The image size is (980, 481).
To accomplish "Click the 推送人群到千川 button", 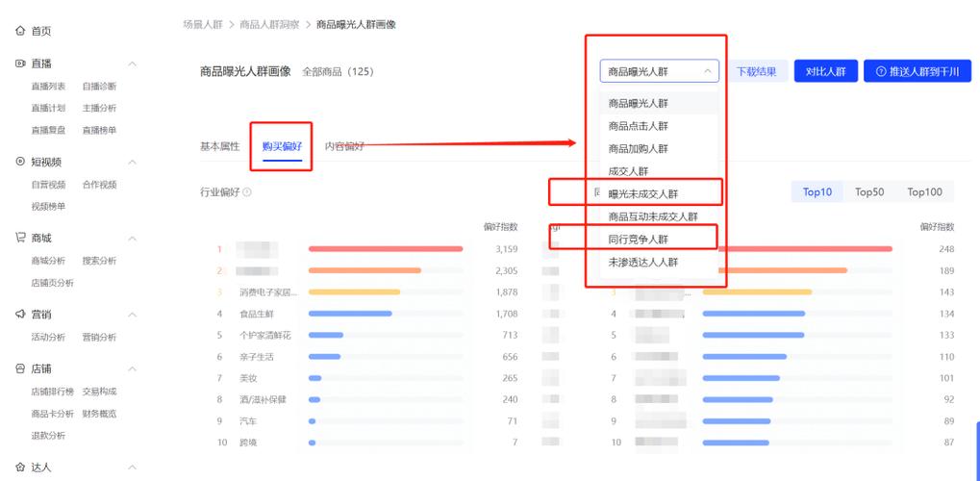I will click(x=917, y=71).
